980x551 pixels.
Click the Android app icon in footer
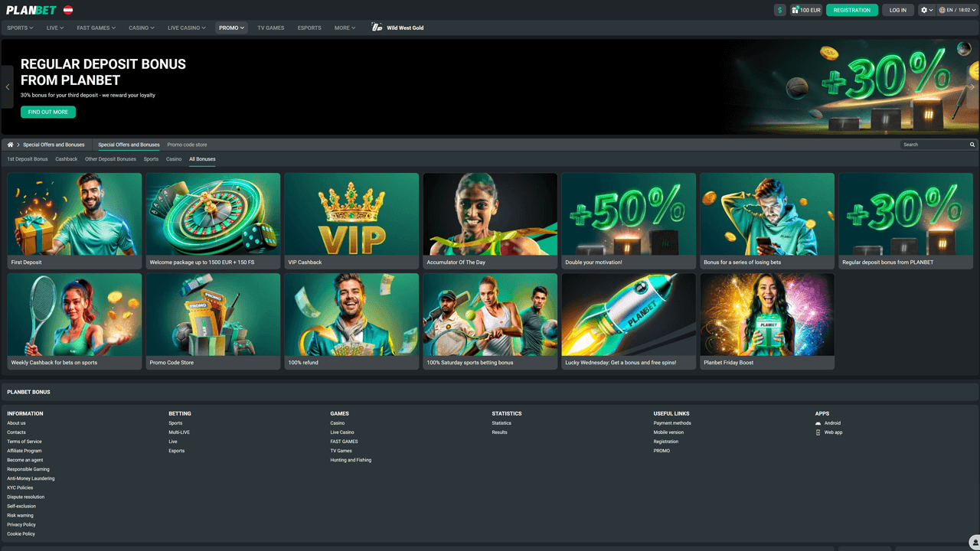pyautogui.click(x=818, y=423)
